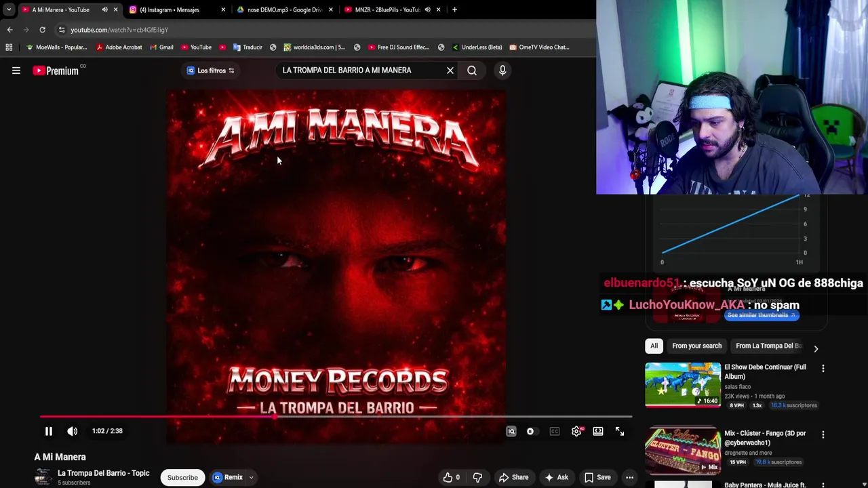This screenshot has width=868, height=488.
Task: Open a new browser tab
Action: [454, 9]
